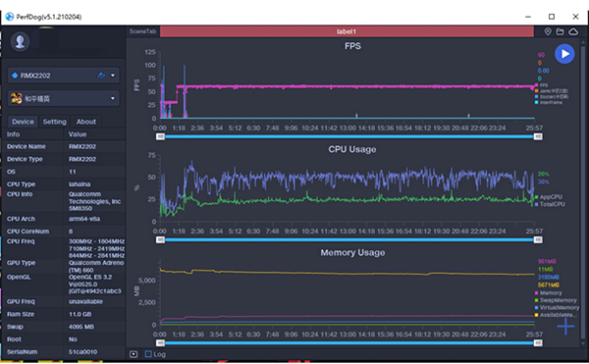The height and width of the screenshot is (364, 589).
Task: Select the OS value 11
Action: [x=73, y=172]
